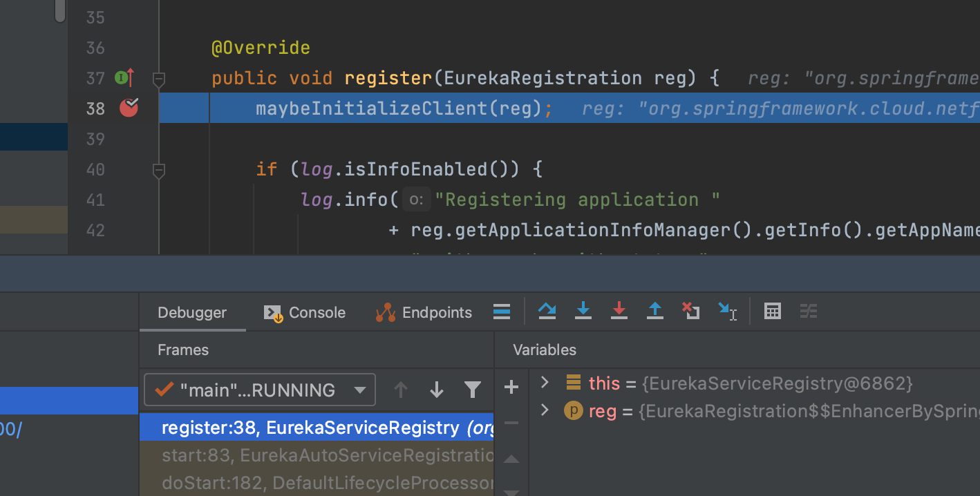Click the Step Over debugger icon
Image resolution: width=980 pixels, height=496 pixels.
[547, 312]
